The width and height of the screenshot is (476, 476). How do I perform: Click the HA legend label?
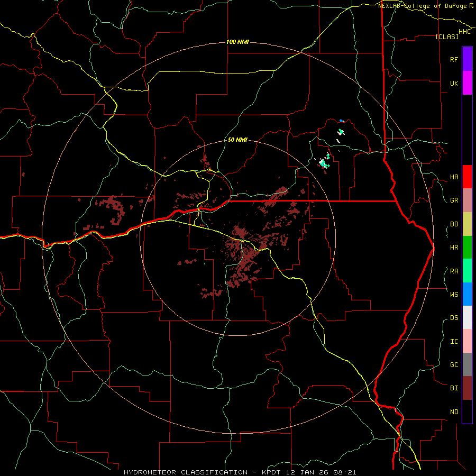(454, 177)
